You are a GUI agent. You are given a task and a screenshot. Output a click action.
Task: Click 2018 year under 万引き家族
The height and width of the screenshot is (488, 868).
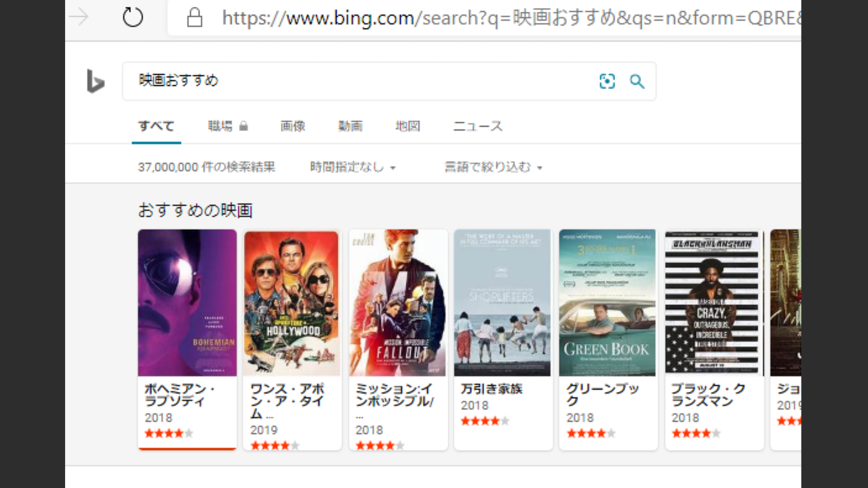pyautogui.click(x=475, y=406)
